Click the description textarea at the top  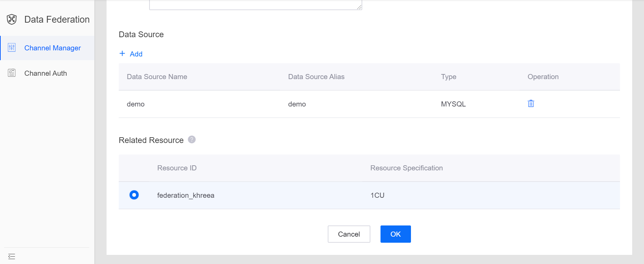[256, 5]
